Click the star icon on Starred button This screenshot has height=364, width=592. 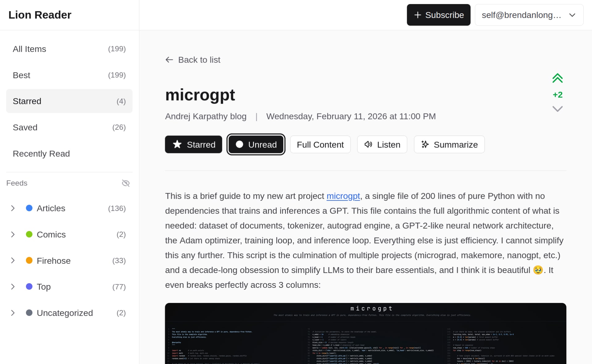point(177,144)
